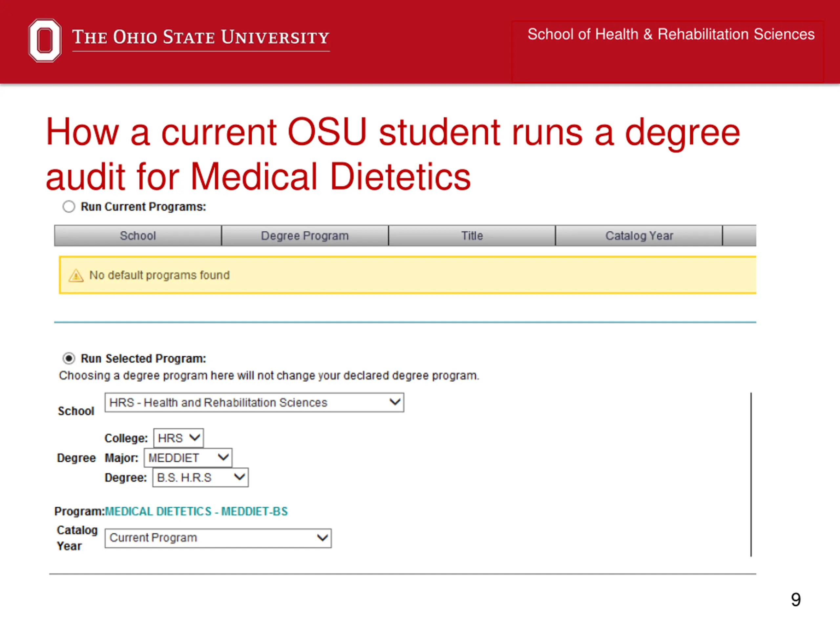Click School of Health & Rehabilitation Sciences header
Screen dimensions: 840x630
(671, 34)
